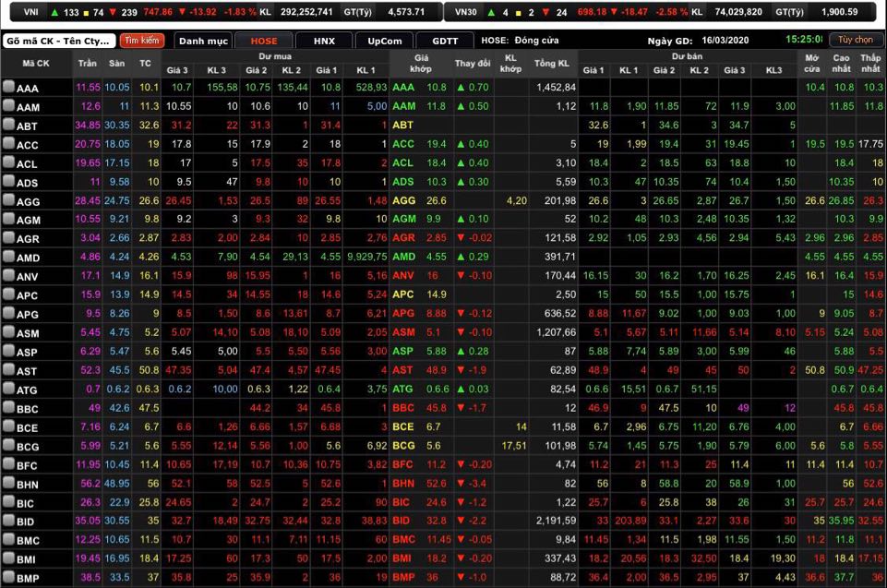Click the AMD change up arrow 0.29

(x=473, y=257)
